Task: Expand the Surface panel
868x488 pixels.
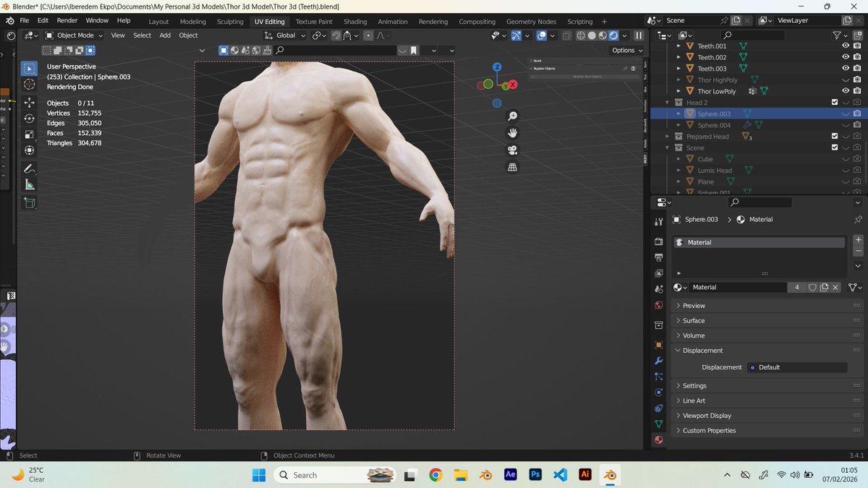Action: coord(767,320)
